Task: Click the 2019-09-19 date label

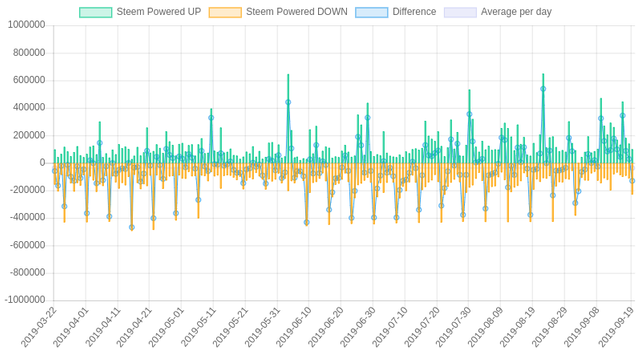Action: [617, 328]
